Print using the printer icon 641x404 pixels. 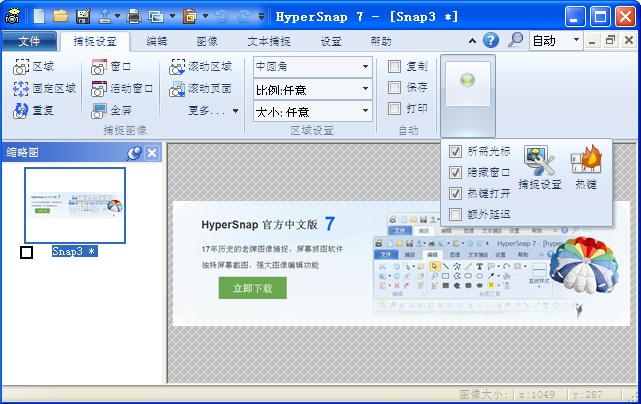134,16
